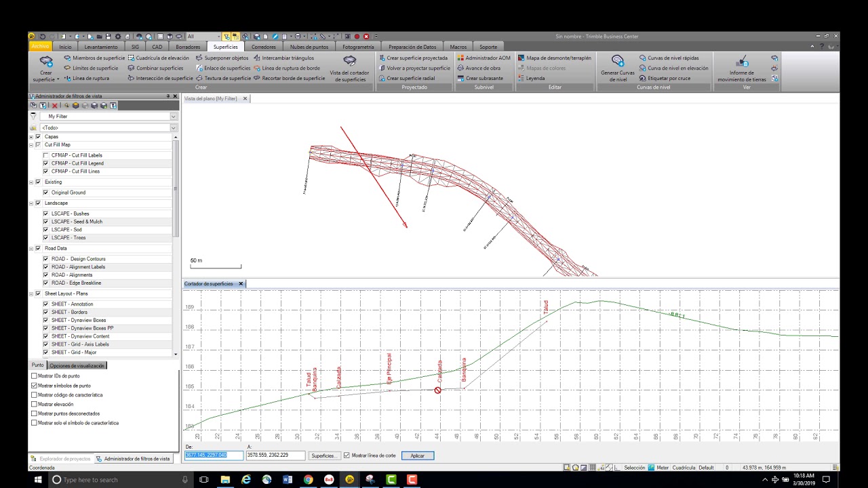Check CFMAP - Cut Fill Labels layer
Image resolution: width=868 pixels, height=488 pixels.
click(x=46, y=155)
